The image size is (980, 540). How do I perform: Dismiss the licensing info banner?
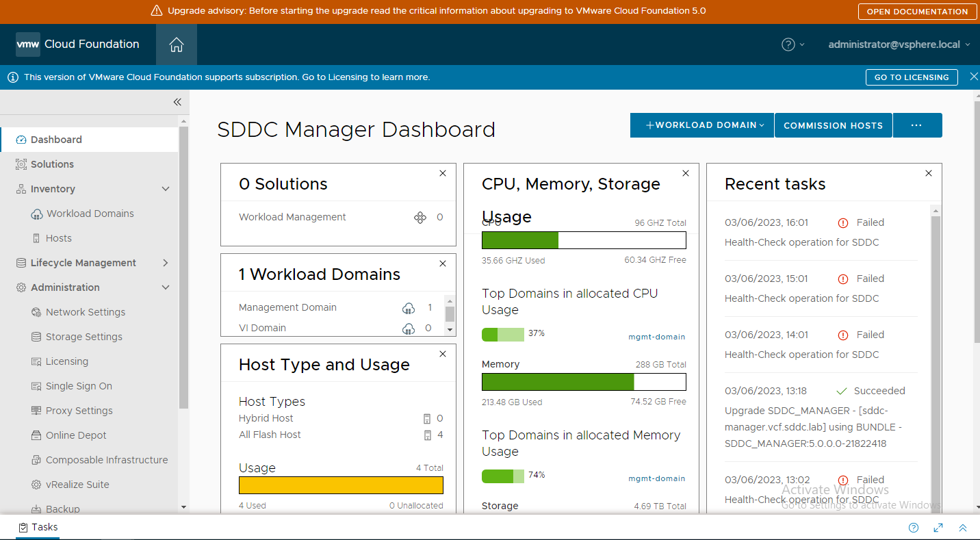[973, 77]
